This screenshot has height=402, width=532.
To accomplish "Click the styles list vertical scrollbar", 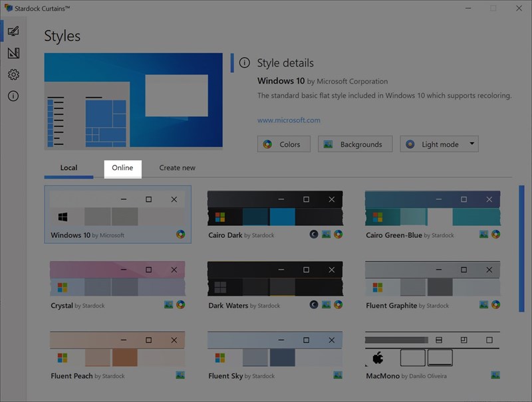I will [x=521, y=249].
